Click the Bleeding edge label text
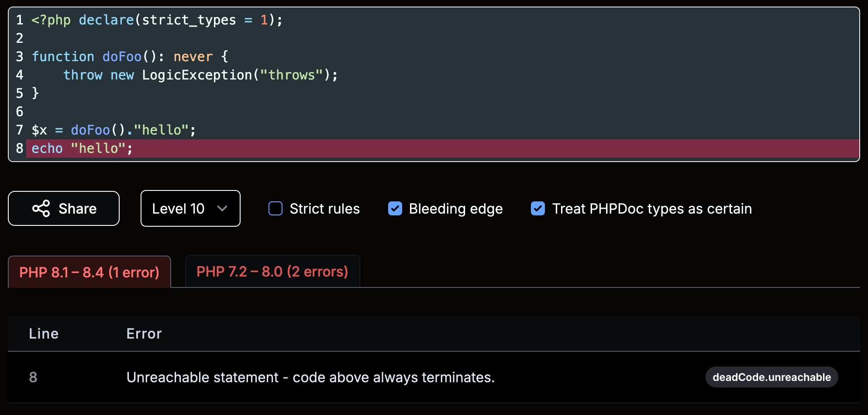Image resolution: width=868 pixels, height=415 pixels. [456, 209]
